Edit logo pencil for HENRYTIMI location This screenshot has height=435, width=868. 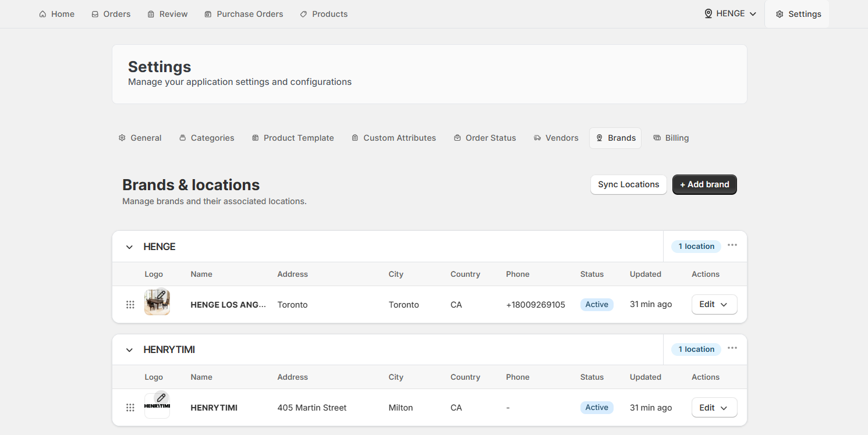tap(161, 398)
